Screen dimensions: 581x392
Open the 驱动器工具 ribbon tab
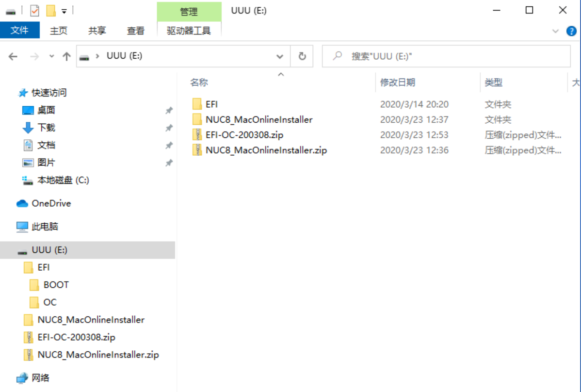[x=189, y=31]
